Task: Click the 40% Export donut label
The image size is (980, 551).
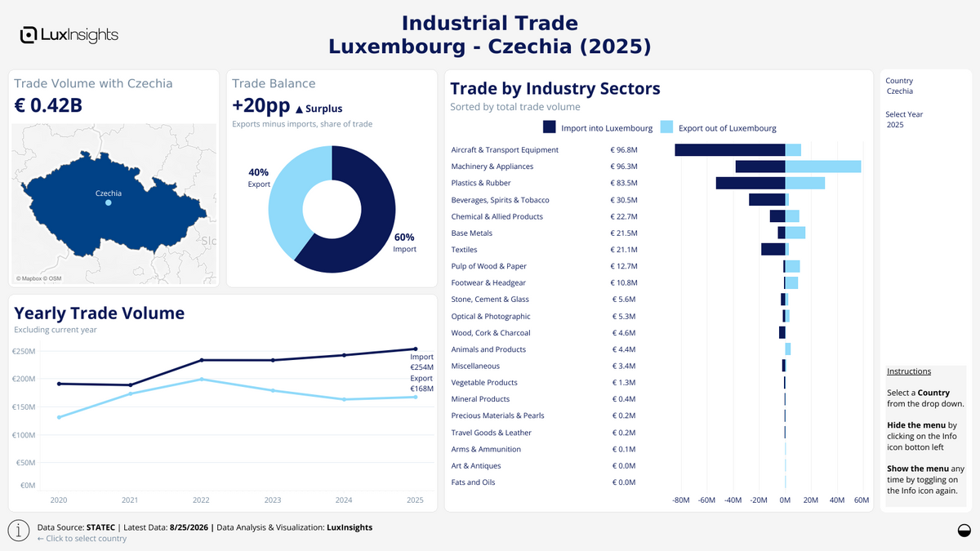Action: tap(258, 178)
